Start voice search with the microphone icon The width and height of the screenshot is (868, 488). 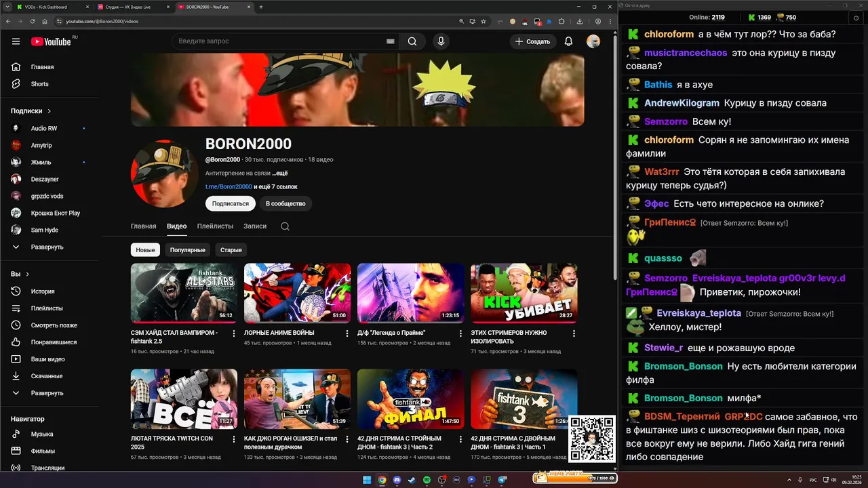pyautogui.click(x=441, y=41)
